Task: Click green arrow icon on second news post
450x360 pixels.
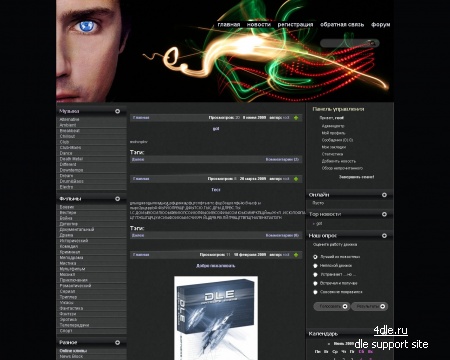Action: 296,179
